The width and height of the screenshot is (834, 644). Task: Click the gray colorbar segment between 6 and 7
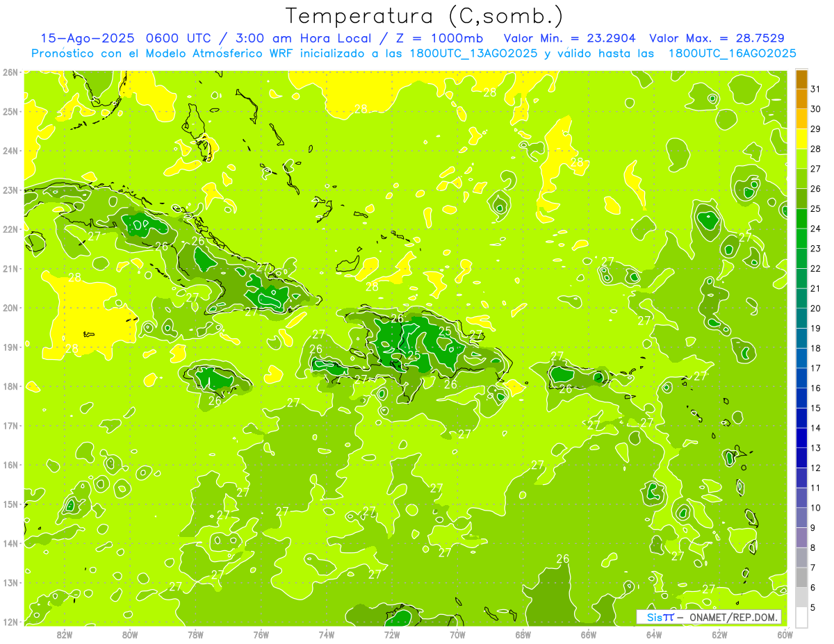click(801, 577)
